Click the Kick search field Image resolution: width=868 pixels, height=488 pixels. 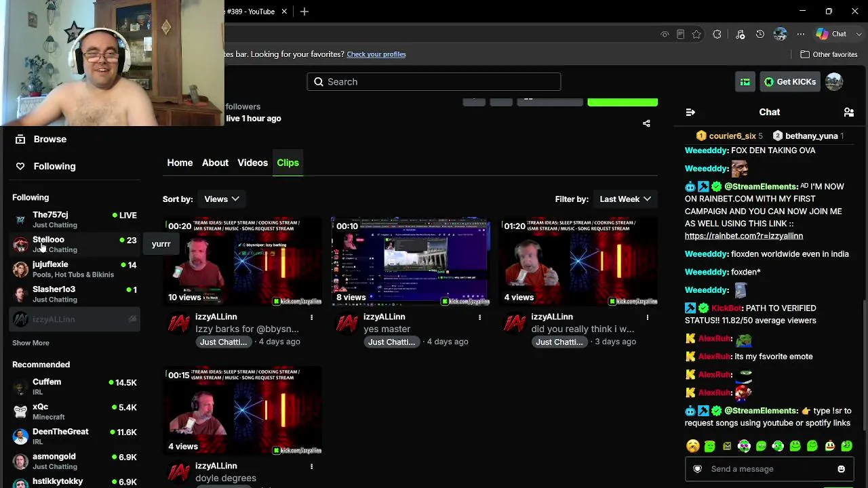pyautogui.click(x=434, y=82)
